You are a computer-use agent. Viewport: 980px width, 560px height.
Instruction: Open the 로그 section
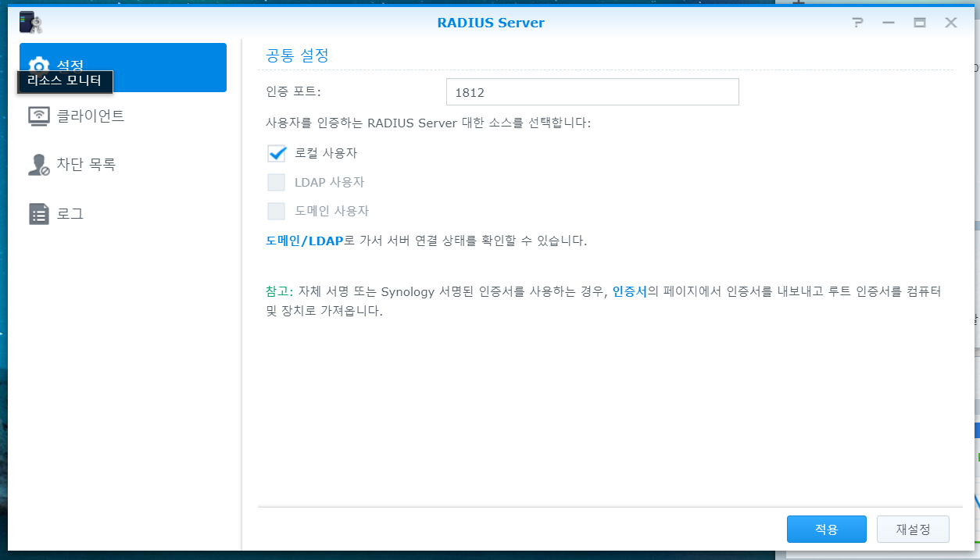pos(123,213)
